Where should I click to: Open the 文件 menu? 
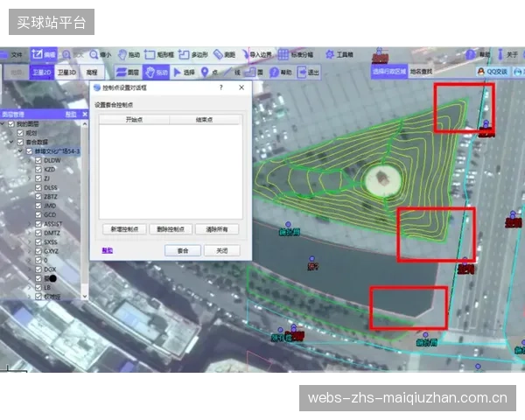click(12, 54)
